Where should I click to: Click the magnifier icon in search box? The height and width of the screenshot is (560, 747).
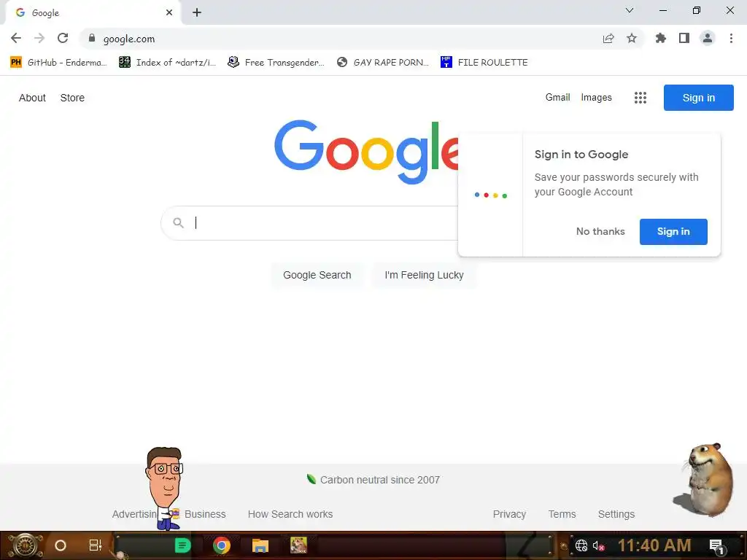click(x=178, y=222)
